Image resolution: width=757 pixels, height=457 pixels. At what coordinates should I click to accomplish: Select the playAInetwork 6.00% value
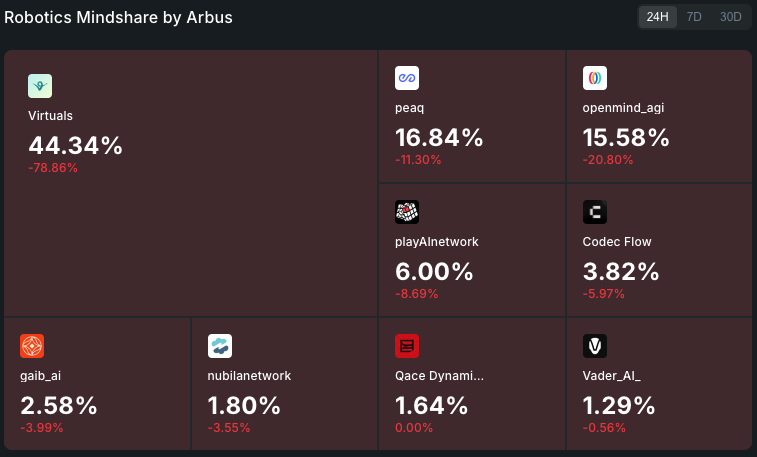[x=434, y=271]
